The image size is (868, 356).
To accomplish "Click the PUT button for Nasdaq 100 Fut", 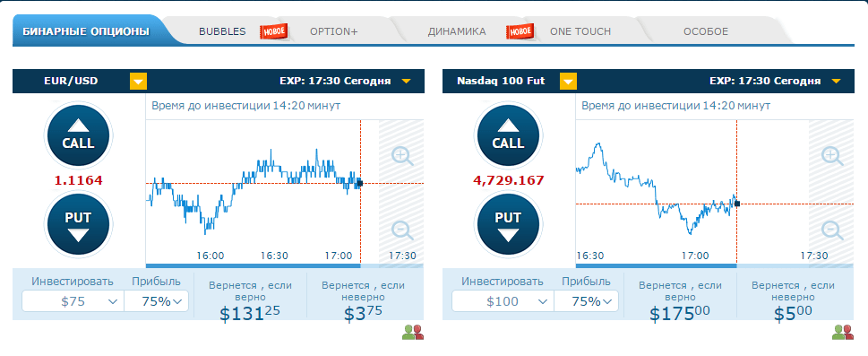I will coord(508,224).
